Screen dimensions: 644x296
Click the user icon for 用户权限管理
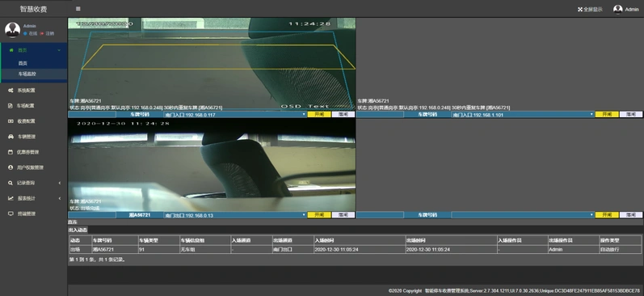[x=11, y=167]
